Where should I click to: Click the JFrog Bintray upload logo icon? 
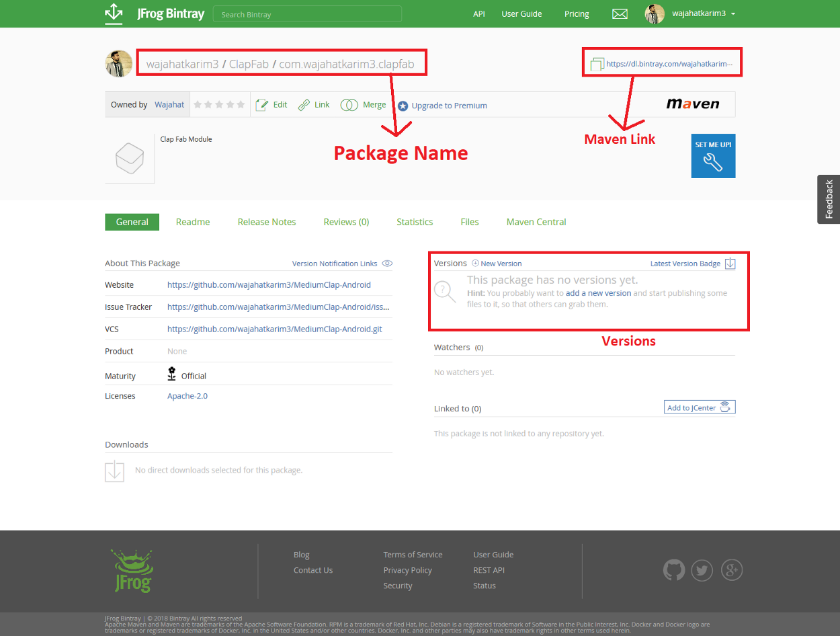click(114, 14)
